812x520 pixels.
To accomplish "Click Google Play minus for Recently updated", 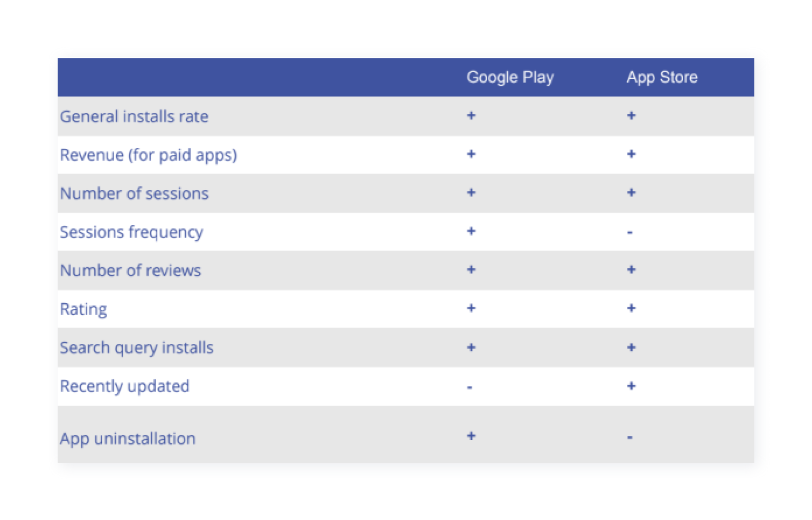I will point(470,387).
